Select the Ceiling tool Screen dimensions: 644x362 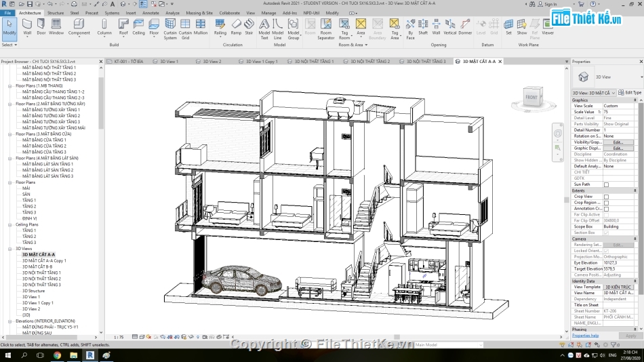click(138, 27)
